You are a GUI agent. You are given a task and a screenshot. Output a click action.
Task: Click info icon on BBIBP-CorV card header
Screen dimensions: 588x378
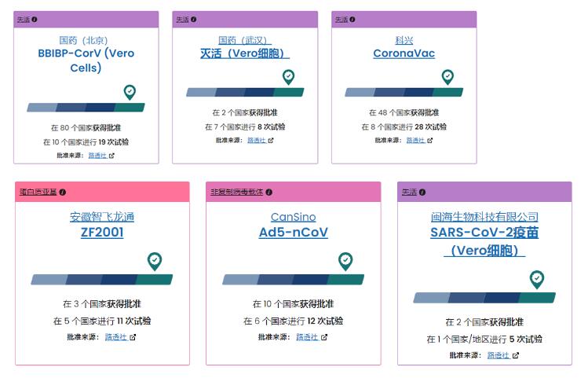[35, 20]
